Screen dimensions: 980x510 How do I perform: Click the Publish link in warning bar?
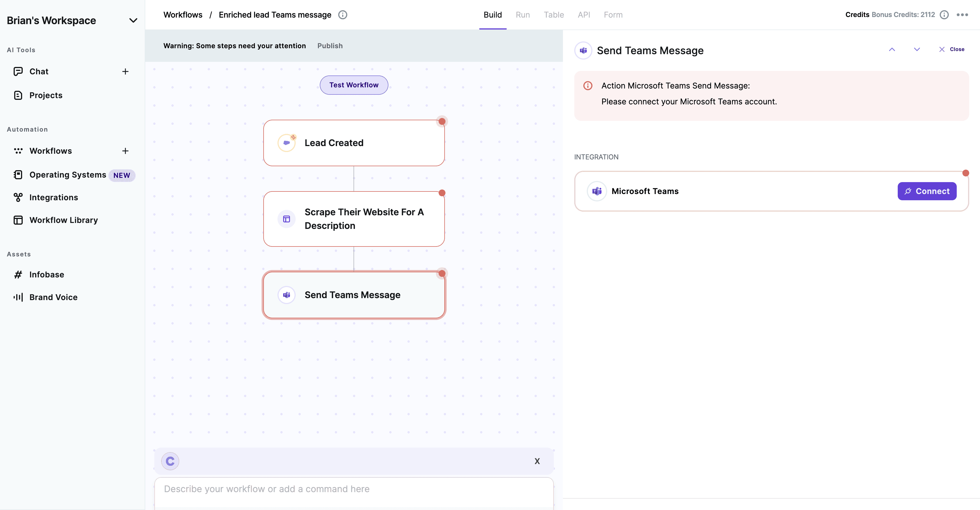(330, 46)
